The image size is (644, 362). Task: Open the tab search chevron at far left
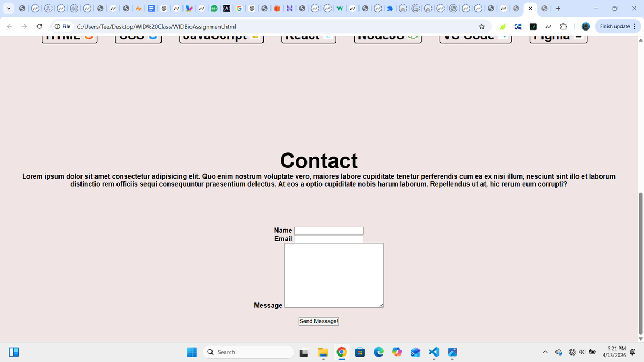pos(9,9)
